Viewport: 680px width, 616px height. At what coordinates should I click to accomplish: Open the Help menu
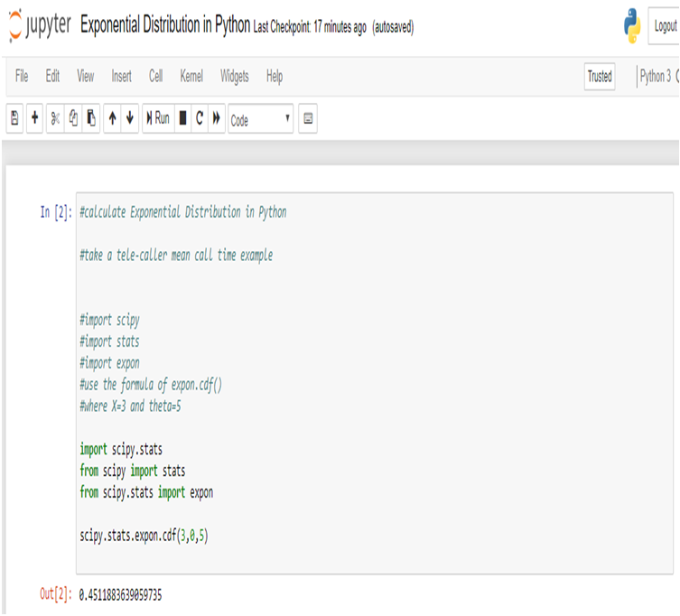[275, 77]
